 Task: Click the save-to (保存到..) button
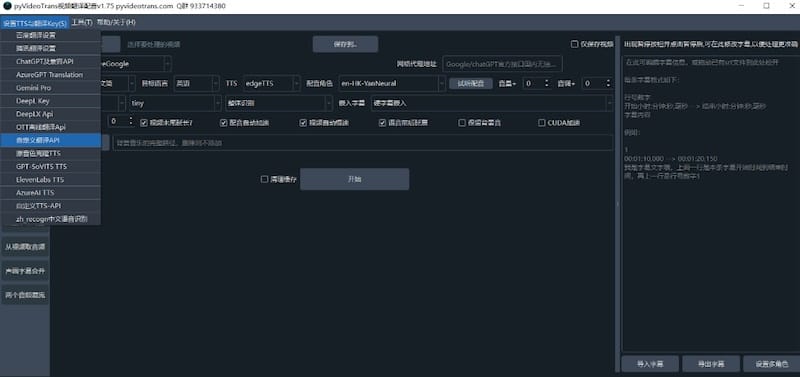coord(345,44)
